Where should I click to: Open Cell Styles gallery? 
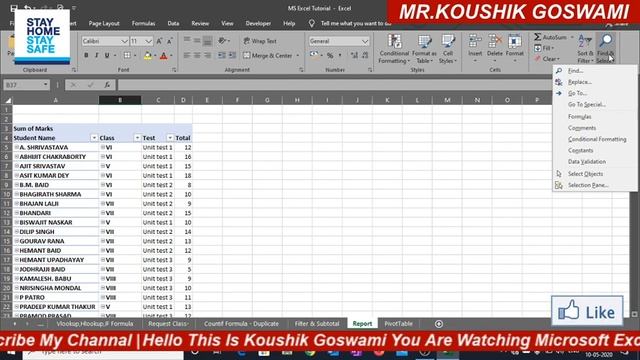[448, 49]
